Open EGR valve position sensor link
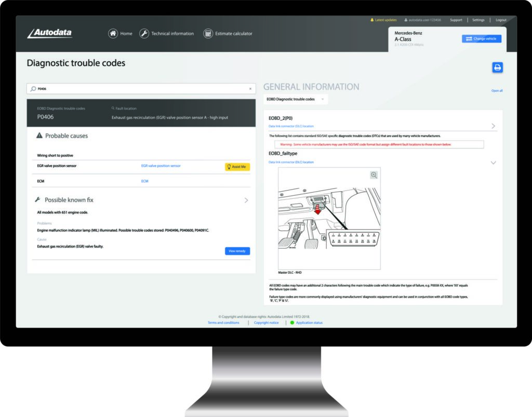The width and height of the screenshot is (532, 417). pyautogui.click(x=161, y=166)
